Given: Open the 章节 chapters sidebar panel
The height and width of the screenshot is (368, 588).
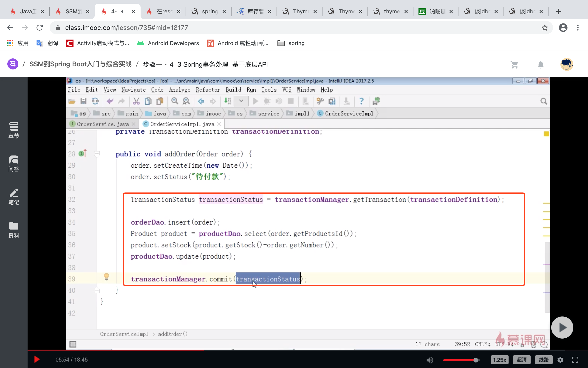Looking at the screenshot, I should coord(14,130).
